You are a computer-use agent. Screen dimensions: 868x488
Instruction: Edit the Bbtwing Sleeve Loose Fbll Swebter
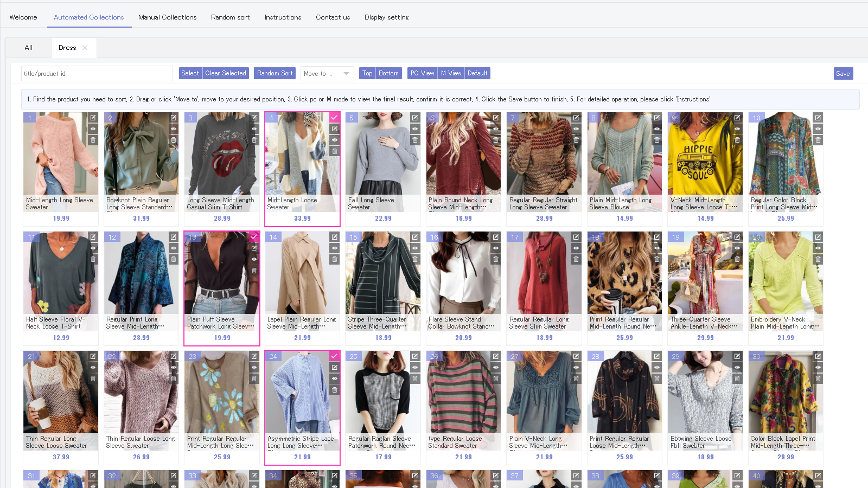737,356
